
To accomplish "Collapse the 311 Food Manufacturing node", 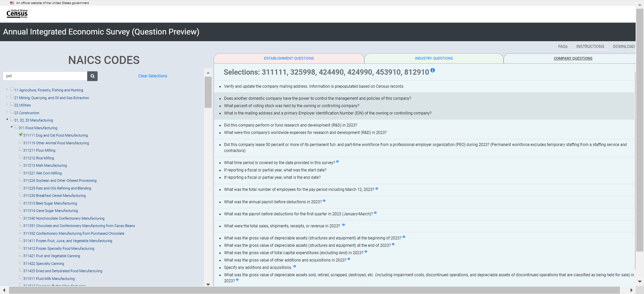I will tap(12, 127).
